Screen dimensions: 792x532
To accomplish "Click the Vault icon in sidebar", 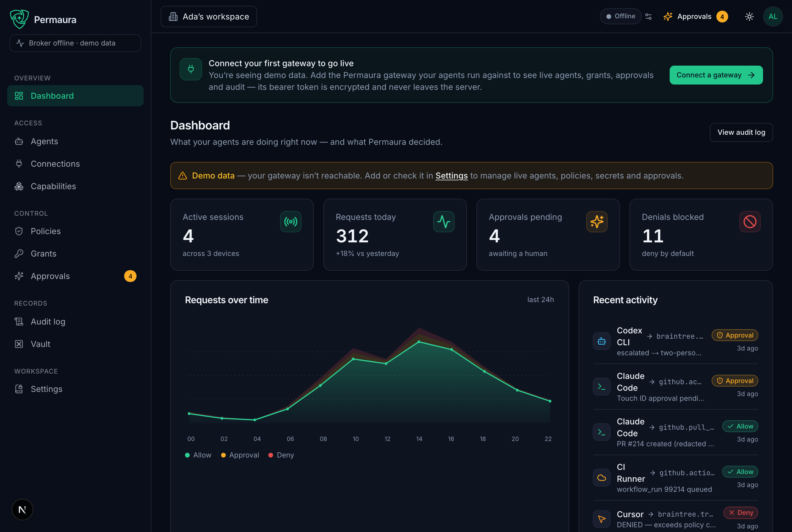I will pos(19,344).
